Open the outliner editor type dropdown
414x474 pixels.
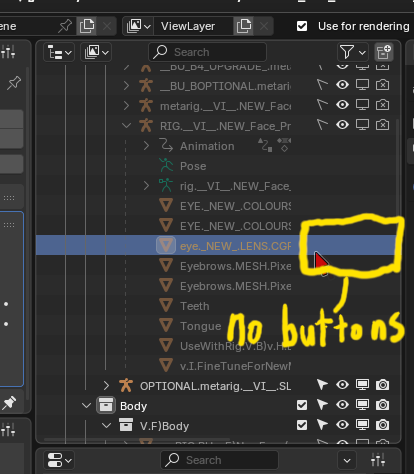[x=59, y=52]
